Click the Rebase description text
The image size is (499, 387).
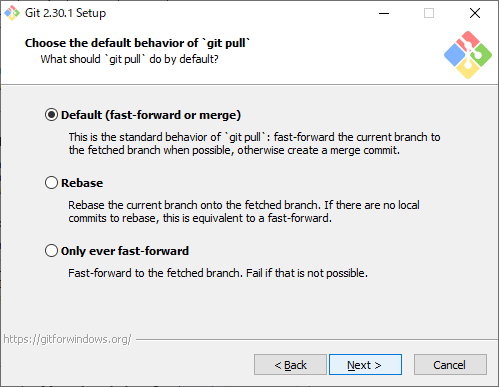coord(244,212)
